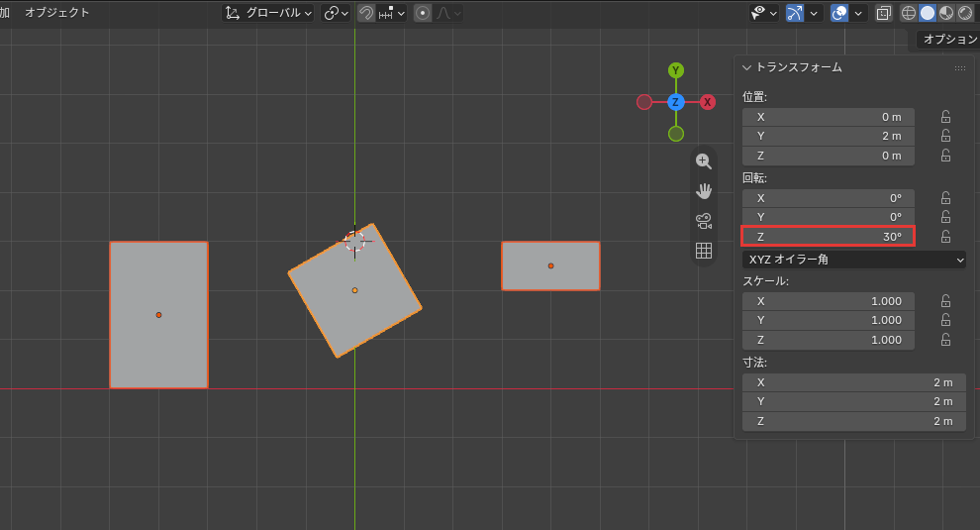Click the dimensions Z field (2 m)
This screenshot has height=530, width=980.
click(x=853, y=421)
